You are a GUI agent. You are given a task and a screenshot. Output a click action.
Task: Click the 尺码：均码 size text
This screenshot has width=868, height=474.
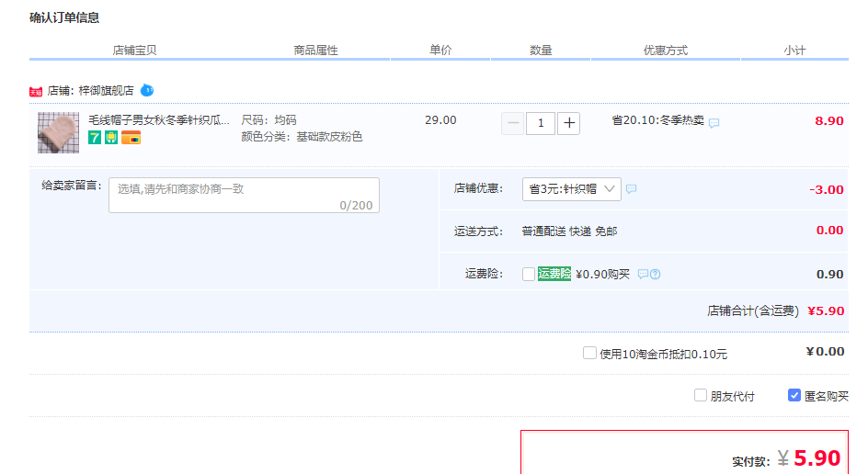pyautogui.click(x=269, y=120)
